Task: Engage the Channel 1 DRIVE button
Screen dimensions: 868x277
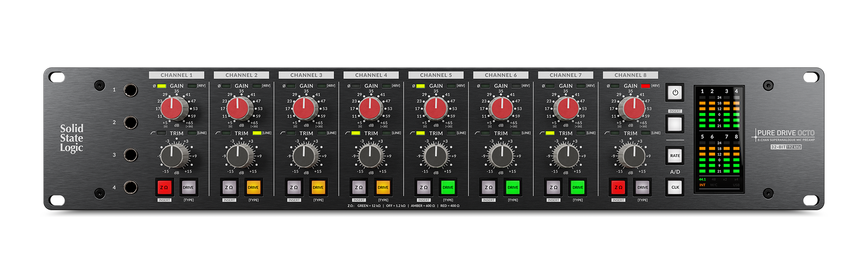Action: coord(188,188)
